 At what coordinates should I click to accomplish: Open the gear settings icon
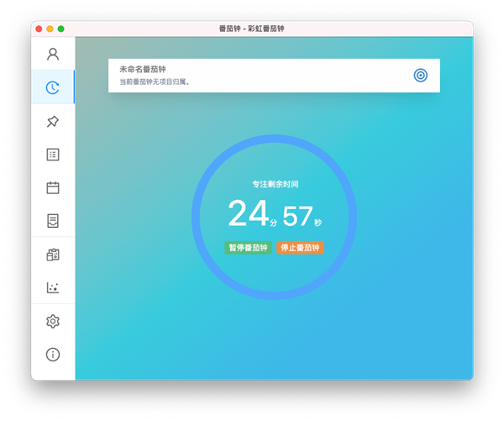(53, 321)
